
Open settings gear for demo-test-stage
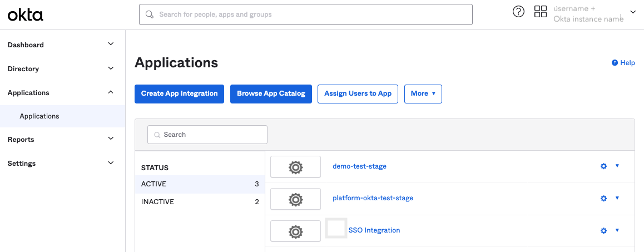click(x=603, y=166)
